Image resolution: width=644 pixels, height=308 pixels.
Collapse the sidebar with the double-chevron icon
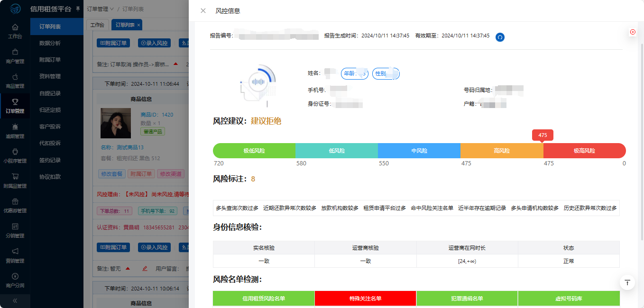pyautogui.click(x=15, y=300)
